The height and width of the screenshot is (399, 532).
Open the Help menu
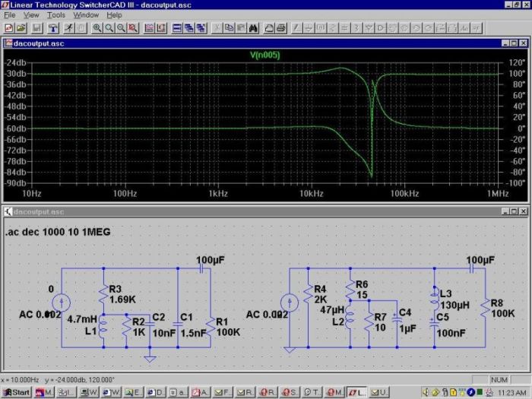tap(114, 15)
